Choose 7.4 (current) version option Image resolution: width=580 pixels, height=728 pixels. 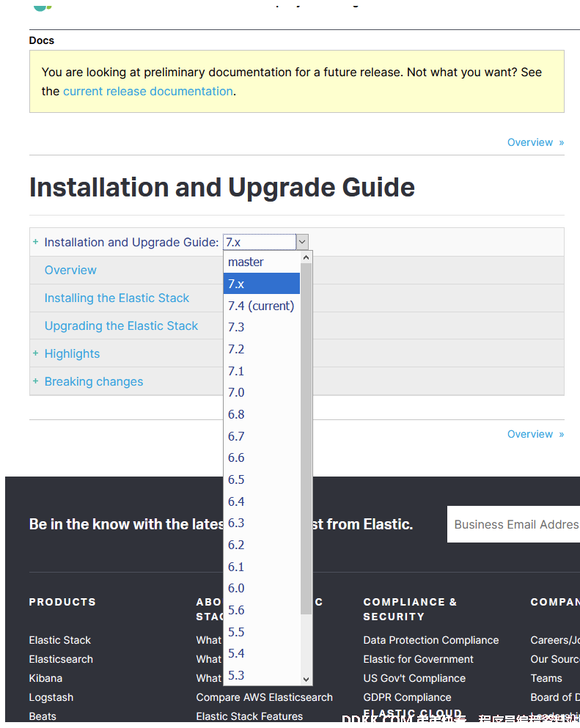262,306
